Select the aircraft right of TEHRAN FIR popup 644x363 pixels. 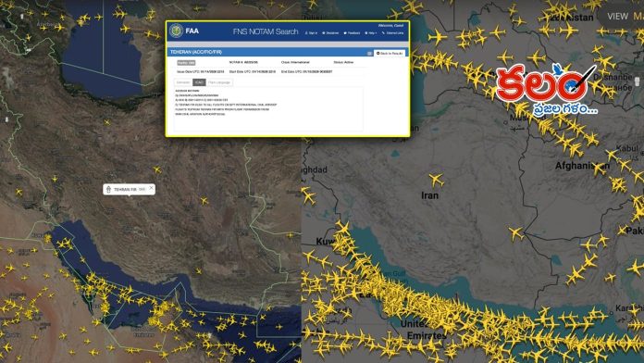click(x=204, y=201)
